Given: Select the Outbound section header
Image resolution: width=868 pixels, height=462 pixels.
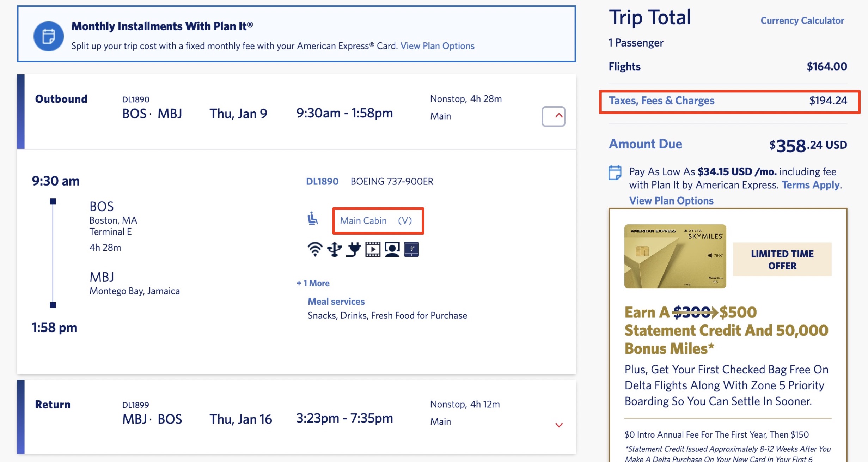Looking at the screenshot, I should (61, 99).
